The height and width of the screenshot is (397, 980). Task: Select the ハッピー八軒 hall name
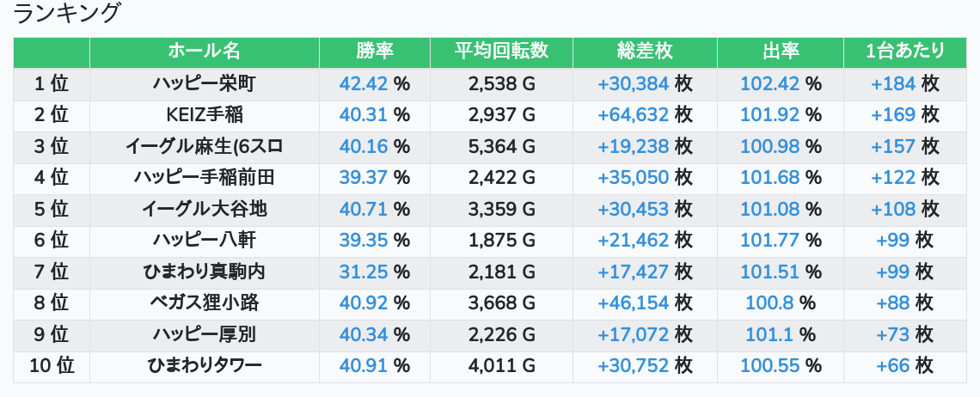[x=205, y=240]
